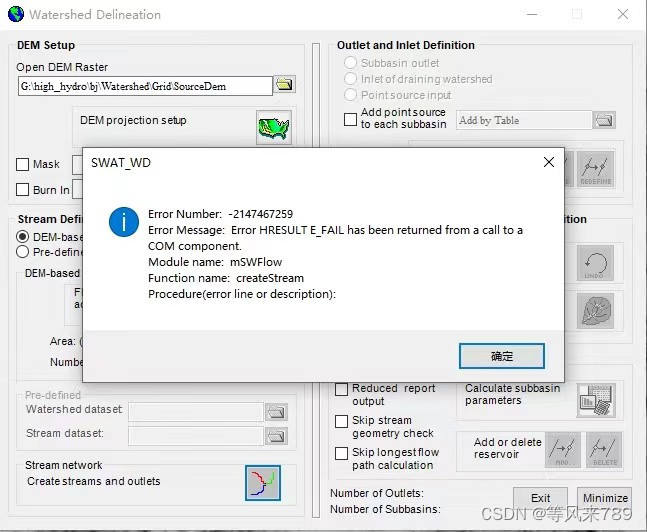Click the 'Function name: createStream' line
Viewport: 647px width, 532px height.
tap(226, 278)
